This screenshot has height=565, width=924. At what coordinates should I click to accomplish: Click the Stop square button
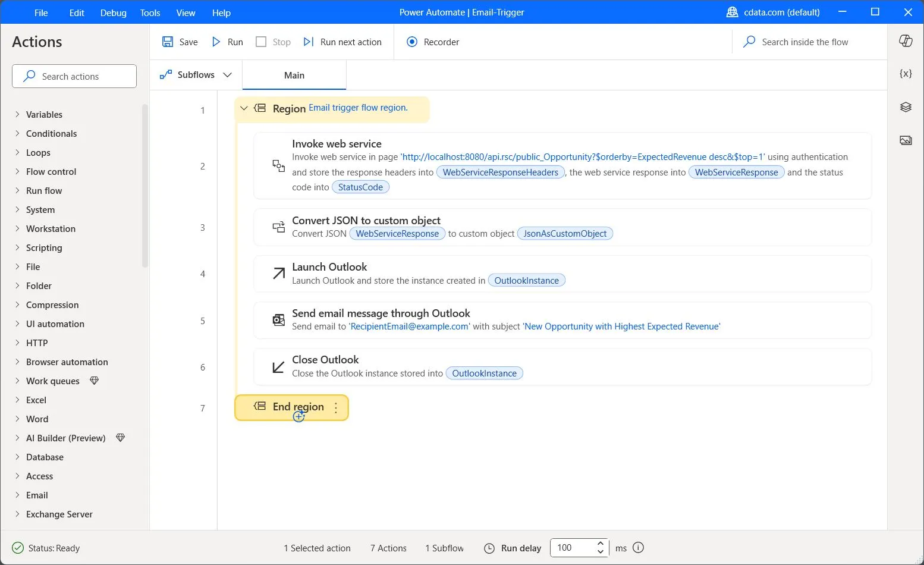pyautogui.click(x=261, y=42)
